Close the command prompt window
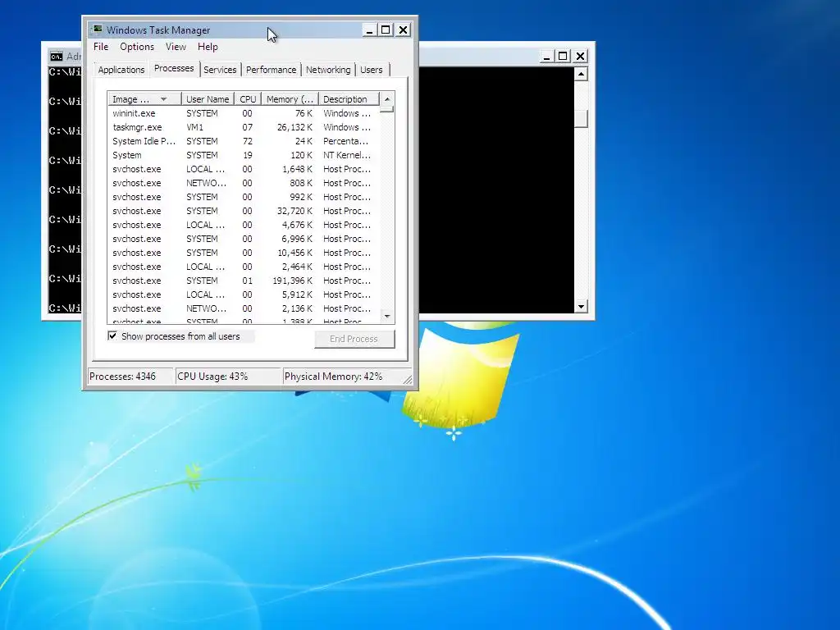 (580, 57)
